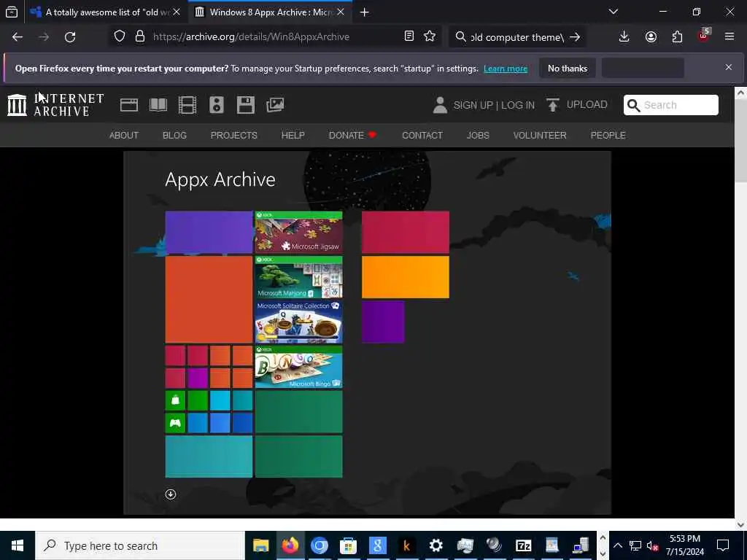Click the No thanks button
This screenshot has height=560, width=747.
(x=568, y=69)
